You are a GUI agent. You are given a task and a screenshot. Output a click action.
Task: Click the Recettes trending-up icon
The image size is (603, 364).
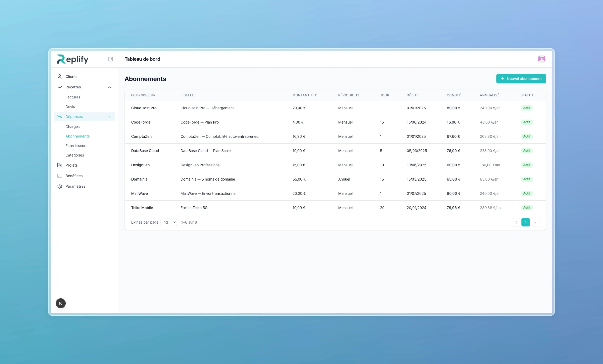tap(59, 87)
